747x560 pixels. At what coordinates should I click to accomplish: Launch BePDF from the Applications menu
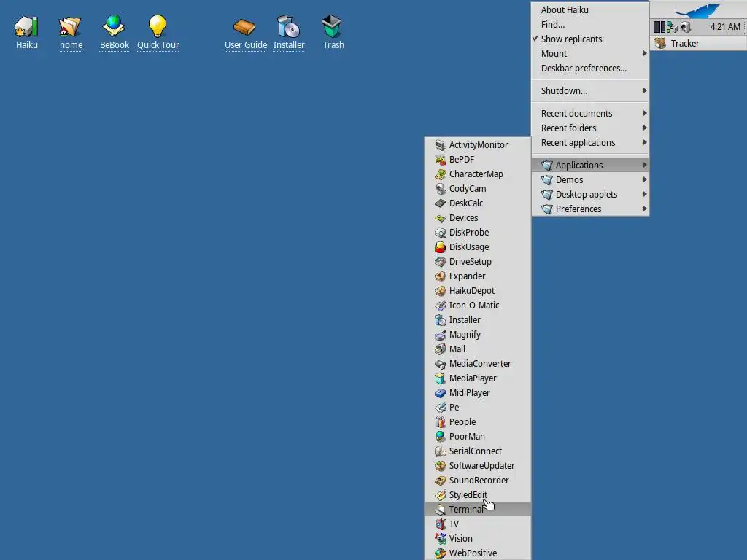[x=478, y=160]
